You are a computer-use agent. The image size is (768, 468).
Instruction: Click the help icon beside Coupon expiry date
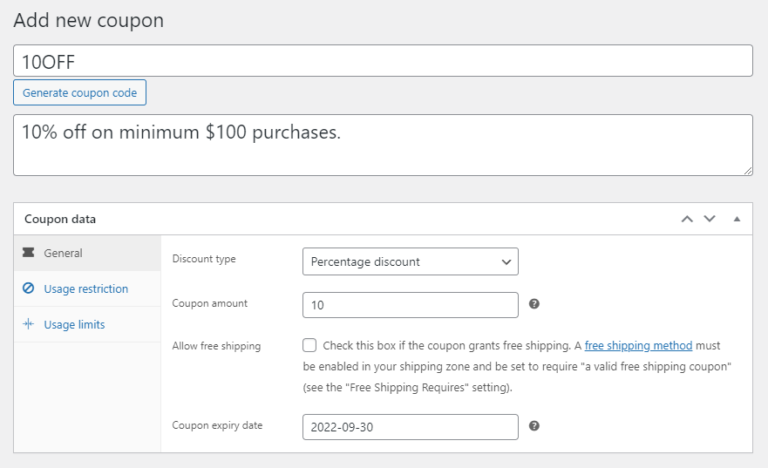(x=534, y=426)
